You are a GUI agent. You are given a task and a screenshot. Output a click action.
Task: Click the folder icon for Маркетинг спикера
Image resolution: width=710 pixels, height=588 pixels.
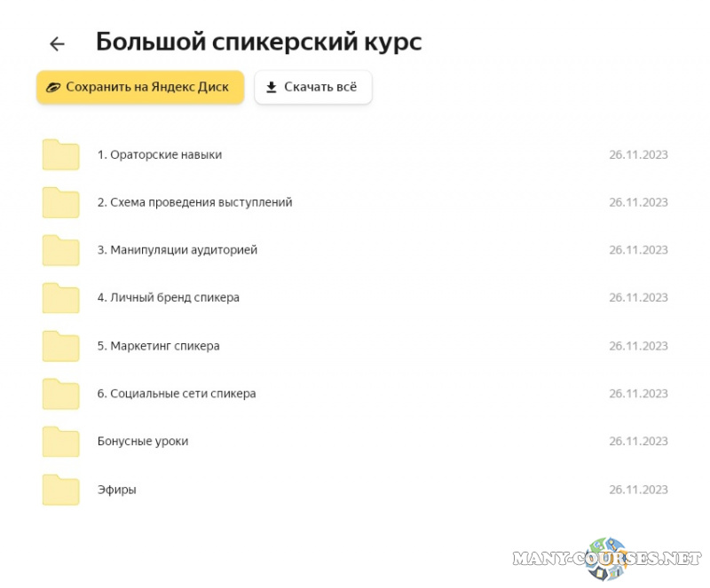click(x=61, y=347)
